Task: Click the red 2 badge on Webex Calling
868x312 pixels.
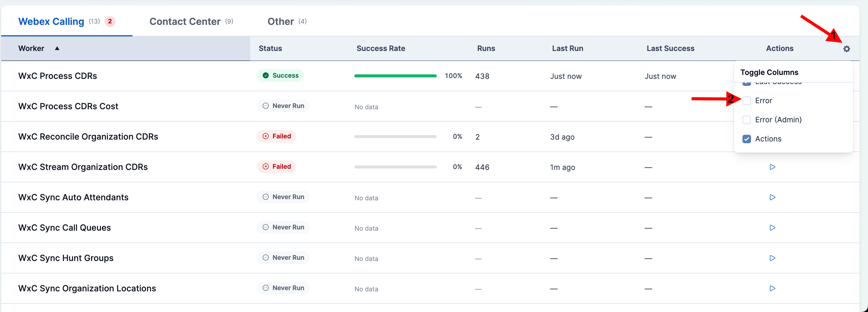Action: click(110, 22)
